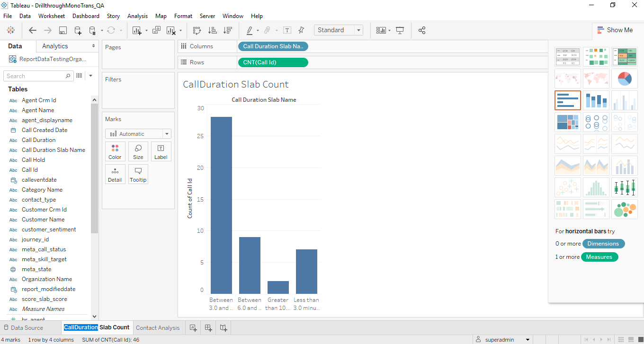
Task: Click New Dashboard tab icon
Action: [208, 327]
